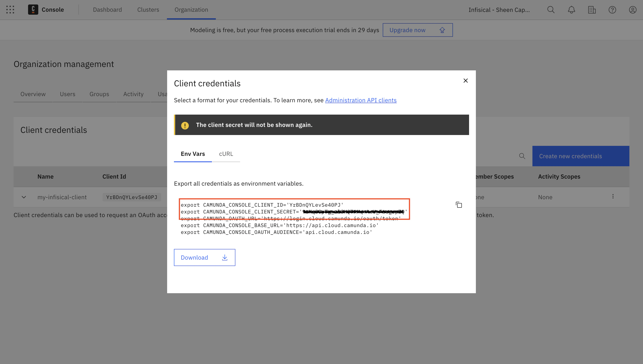Expand the my-infisical-client row
643x364 pixels.
(24, 197)
